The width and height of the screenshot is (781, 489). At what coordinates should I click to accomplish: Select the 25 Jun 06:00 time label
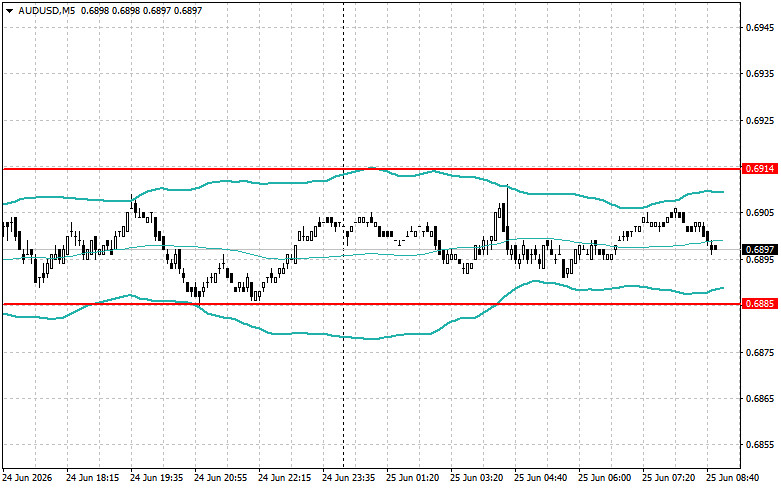[605, 478]
